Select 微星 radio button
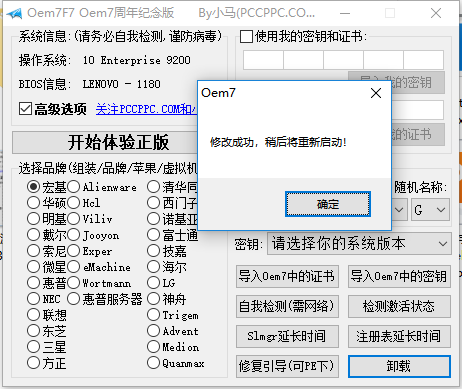This screenshot has width=462, height=389. [x=33, y=267]
